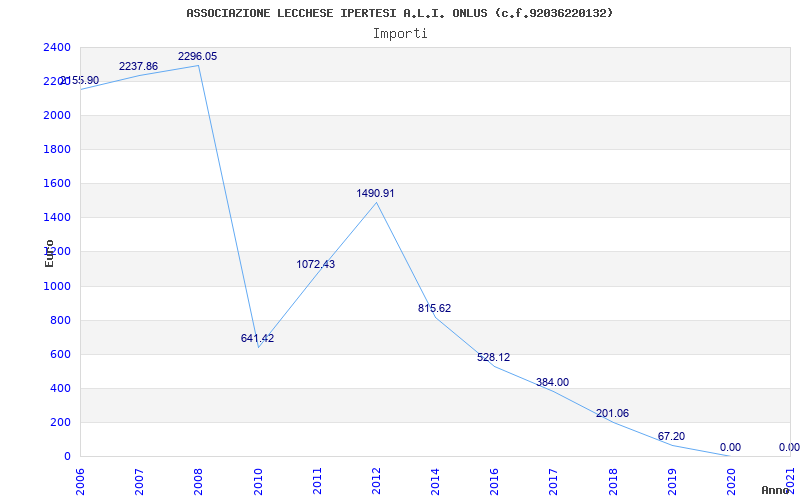This screenshot has width=800, height=500.
Task: Select the 2014 x-axis year label
Action: point(435,481)
